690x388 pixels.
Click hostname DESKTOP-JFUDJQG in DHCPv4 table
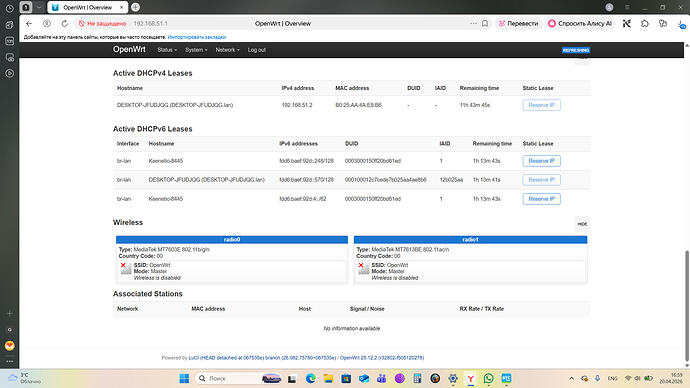(x=175, y=105)
